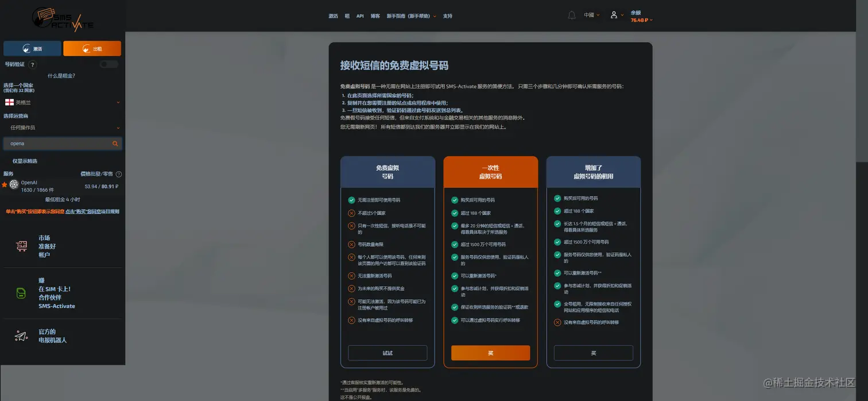Switch to the orange 出租 tab in sidebar
This screenshot has height=401, width=868.
point(92,48)
